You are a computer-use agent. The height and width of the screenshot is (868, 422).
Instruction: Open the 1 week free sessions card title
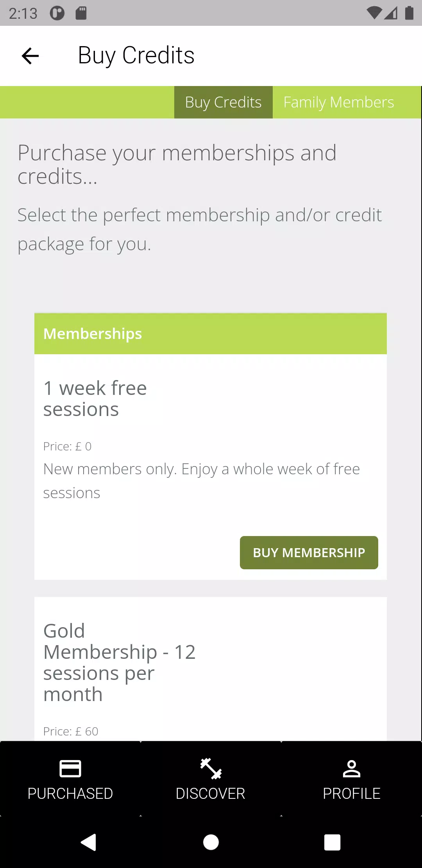point(95,399)
